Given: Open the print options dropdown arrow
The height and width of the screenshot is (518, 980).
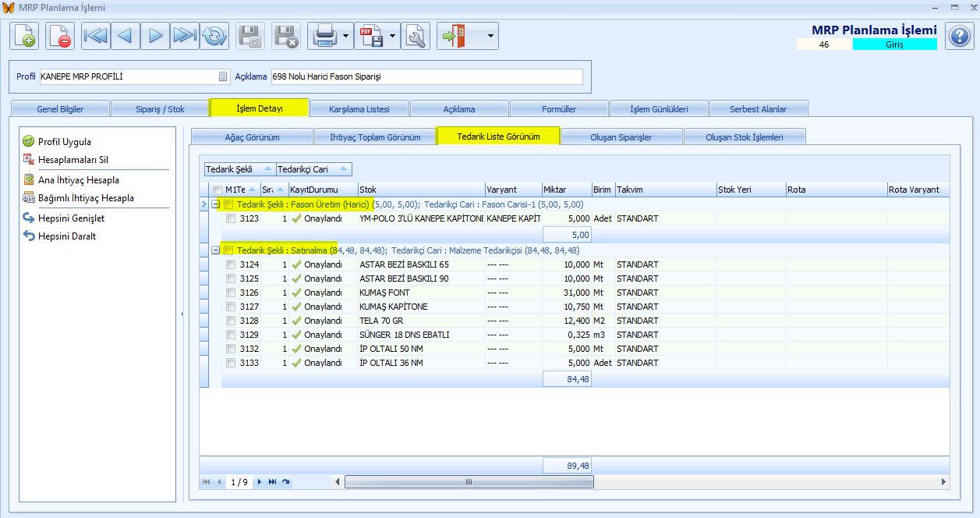Looking at the screenshot, I should 346,36.
